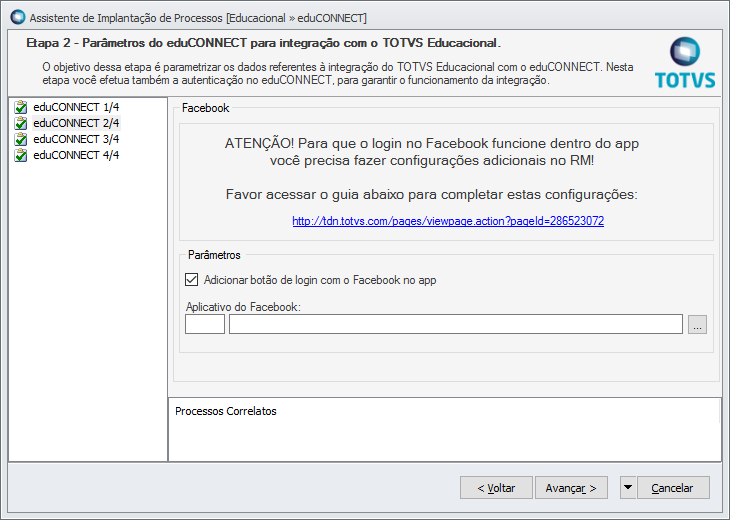This screenshot has width=730, height=520.
Task: Click the app icon in title bar
Action: point(16,17)
